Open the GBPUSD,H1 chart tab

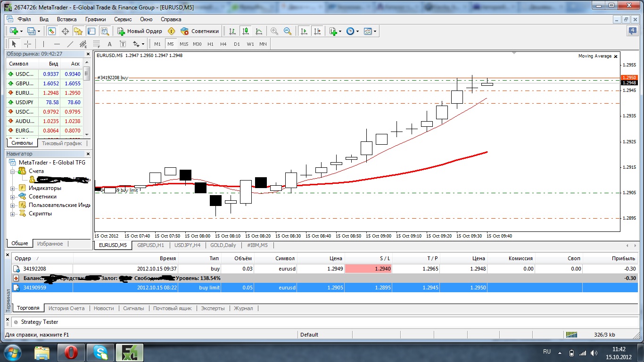[150, 245]
